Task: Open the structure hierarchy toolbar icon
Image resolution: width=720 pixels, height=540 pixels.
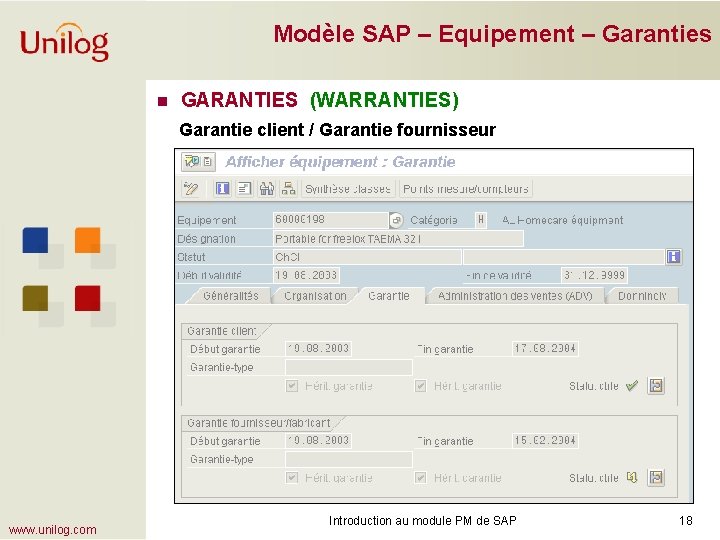Action: (288, 189)
